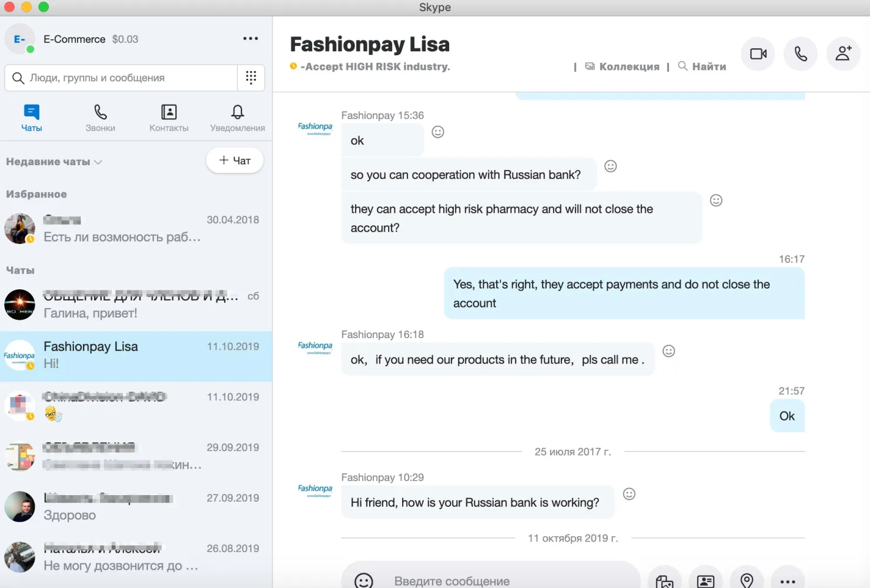Image resolution: width=870 pixels, height=588 pixels.
Task: Share location pin icon
Action: click(747, 582)
